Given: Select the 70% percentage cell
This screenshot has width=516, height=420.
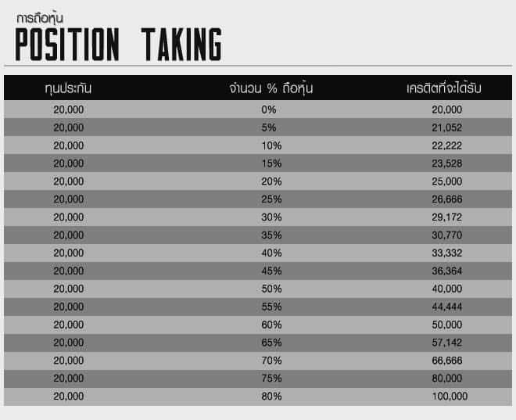Looking at the screenshot, I should click(271, 361).
